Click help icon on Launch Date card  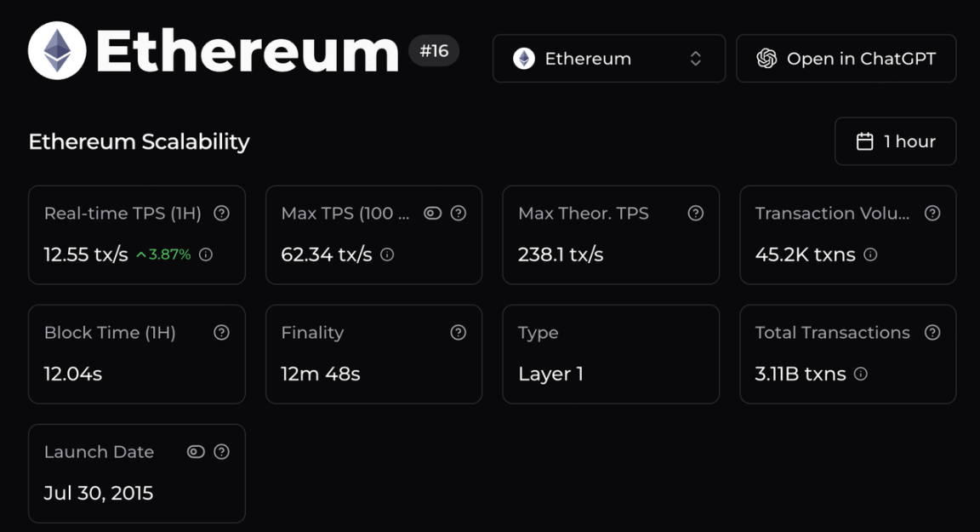[222, 452]
